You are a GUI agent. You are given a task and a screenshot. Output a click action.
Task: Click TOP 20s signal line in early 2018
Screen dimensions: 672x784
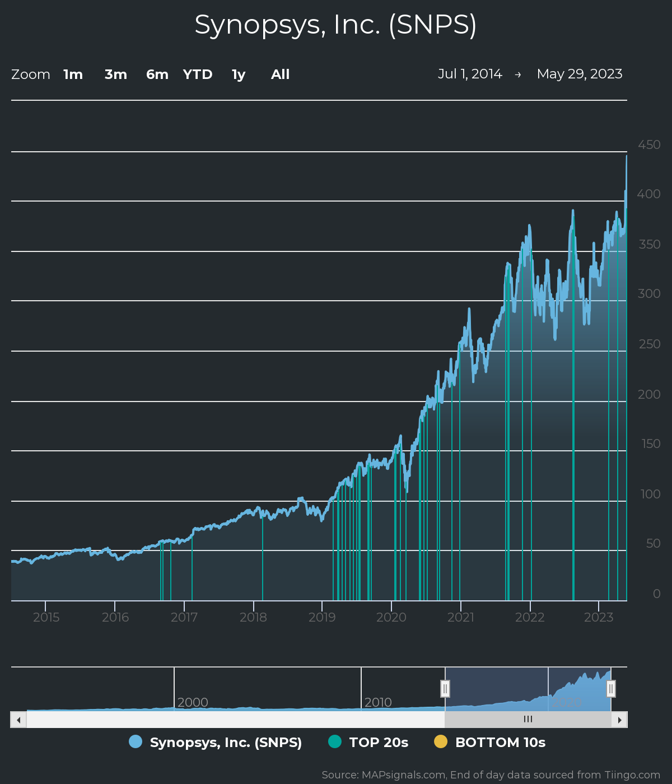point(263,559)
